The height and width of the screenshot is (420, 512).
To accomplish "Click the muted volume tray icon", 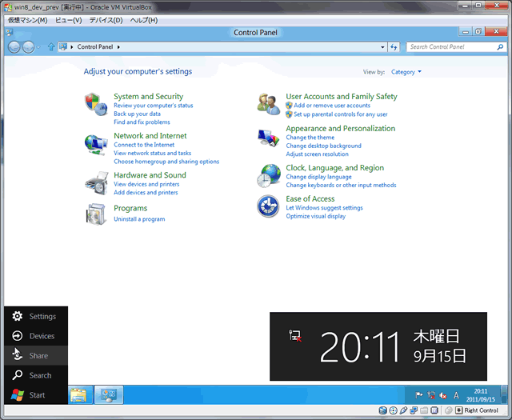I will [x=443, y=395].
